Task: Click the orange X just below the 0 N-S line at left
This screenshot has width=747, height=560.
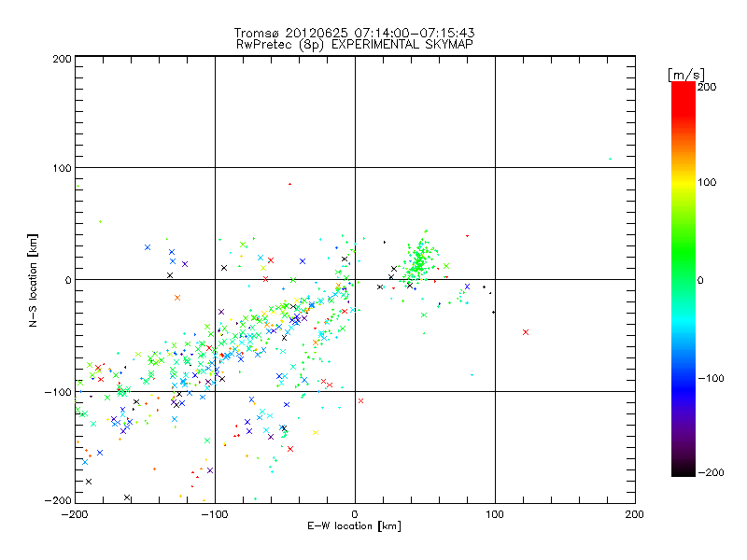Action: coord(177,298)
